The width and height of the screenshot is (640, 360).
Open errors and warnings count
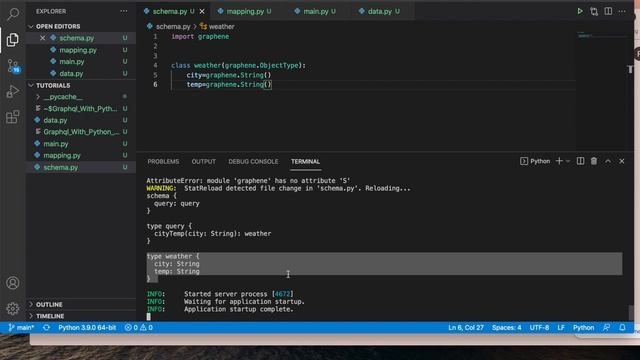click(139, 328)
